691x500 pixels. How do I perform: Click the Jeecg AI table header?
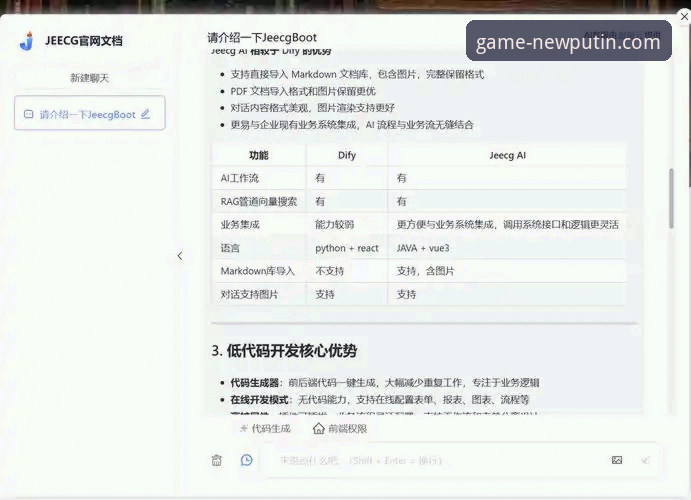click(507, 155)
